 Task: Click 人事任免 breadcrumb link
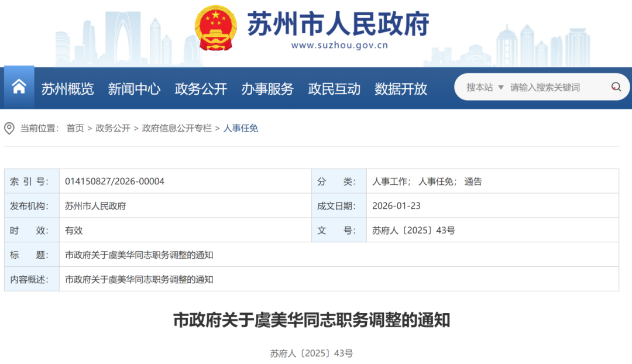241,128
